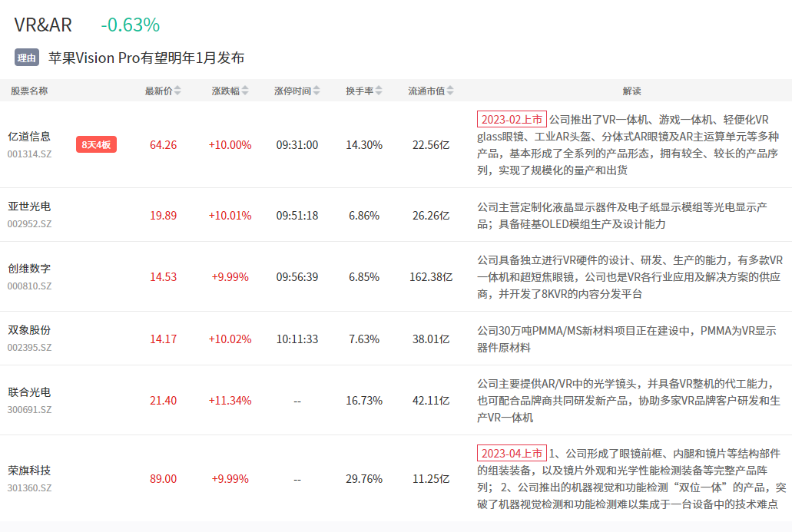Click market cap 162.38亿
Viewport: 792px width, 532px height.
tap(431, 277)
